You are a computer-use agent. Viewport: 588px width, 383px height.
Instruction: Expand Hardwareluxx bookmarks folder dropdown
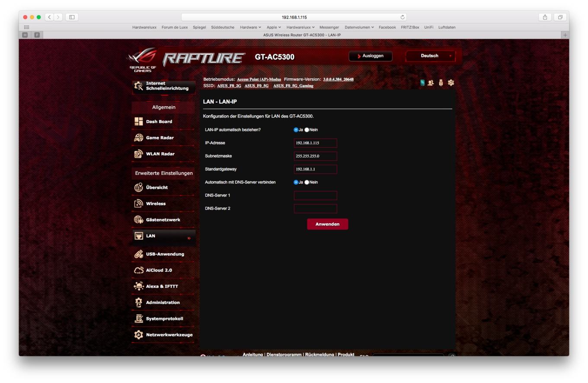click(300, 27)
